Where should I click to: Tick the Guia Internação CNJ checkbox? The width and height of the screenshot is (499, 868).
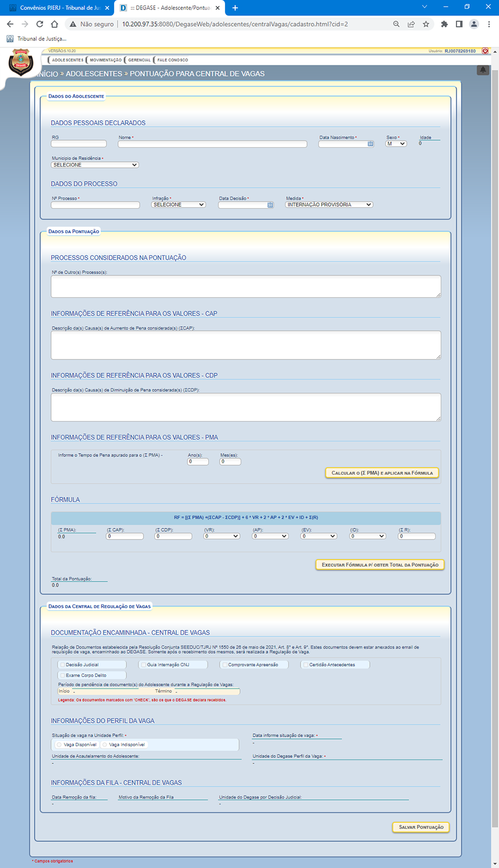tap(144, 665)
